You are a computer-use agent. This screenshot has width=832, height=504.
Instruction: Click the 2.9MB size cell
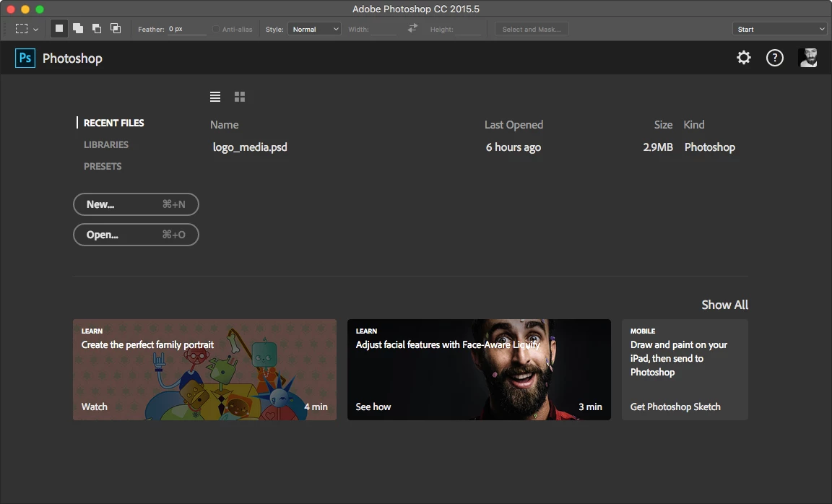[658, 147]
